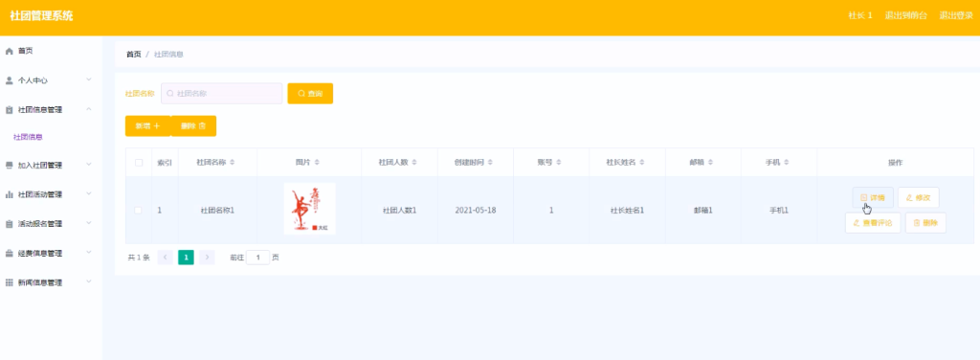Click 退出到前台 in the header
The image size is (980, 360).
coord(905,15)
